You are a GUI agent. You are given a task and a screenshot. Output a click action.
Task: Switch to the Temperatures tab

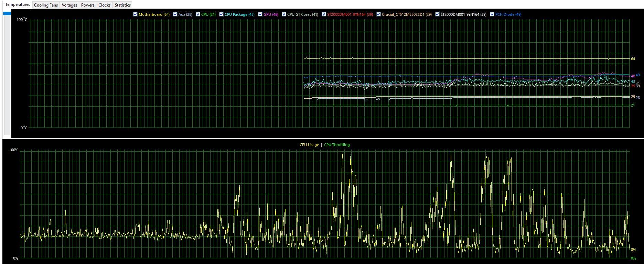pyautogui.click(x=18, y=4)
